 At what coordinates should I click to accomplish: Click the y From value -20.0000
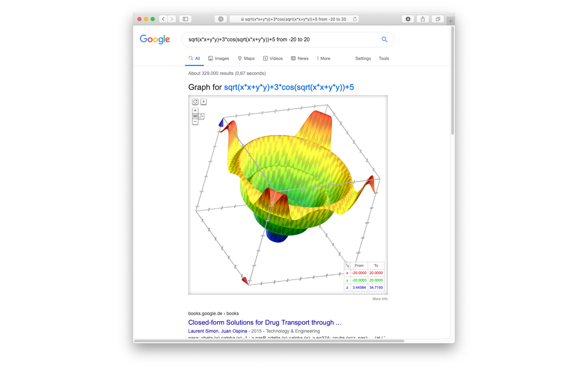[359, 280]
